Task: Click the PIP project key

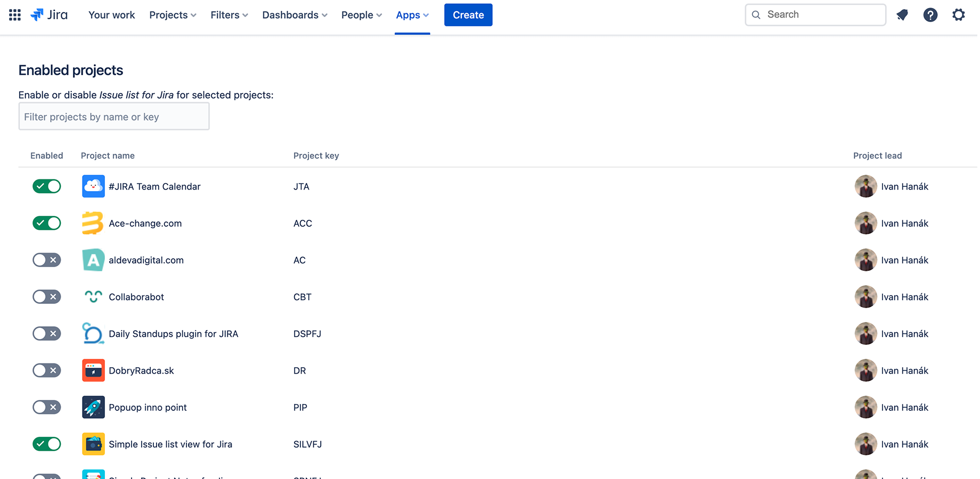Action: pos(300,407)
